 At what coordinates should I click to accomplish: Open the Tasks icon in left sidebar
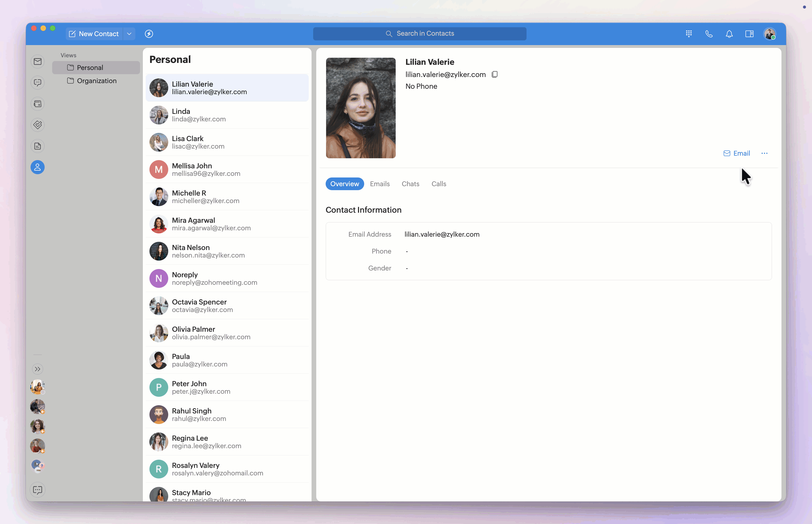[x=37, y=125]
